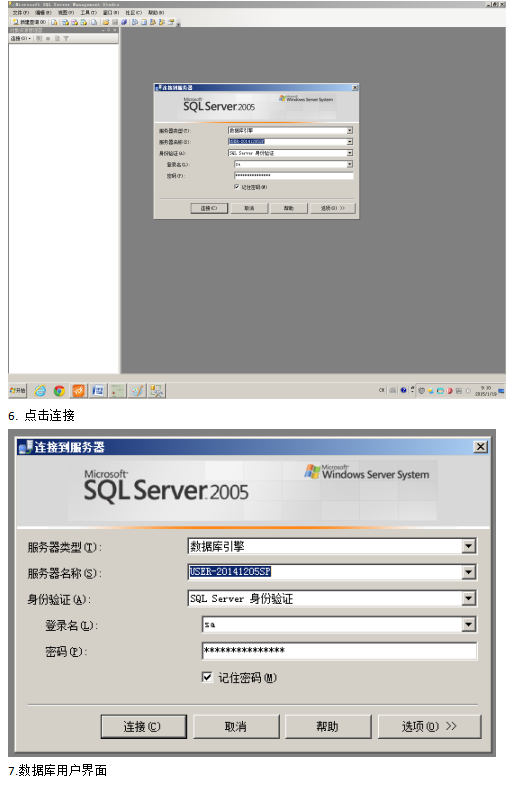
Task: Toggle Remember Password checkbox in the enlarged dialog
Action: click(207, 677)
